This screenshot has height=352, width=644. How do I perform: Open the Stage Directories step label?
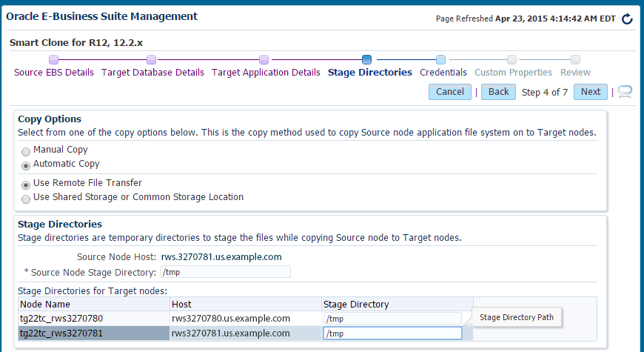point(369,73)
